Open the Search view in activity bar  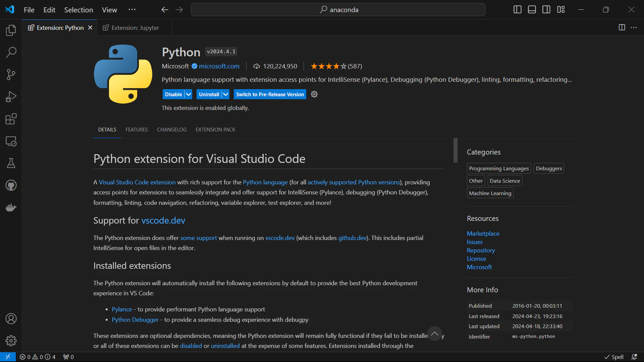[11, 52]
